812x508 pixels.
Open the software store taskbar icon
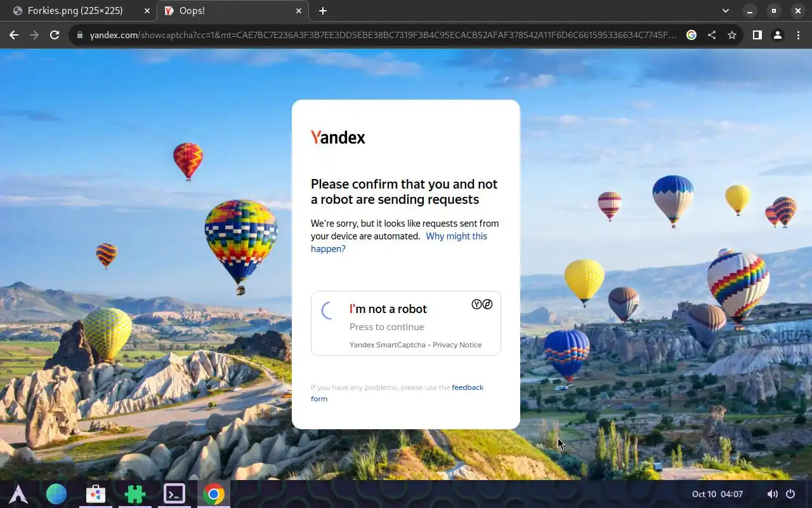(x=96, y=494)
